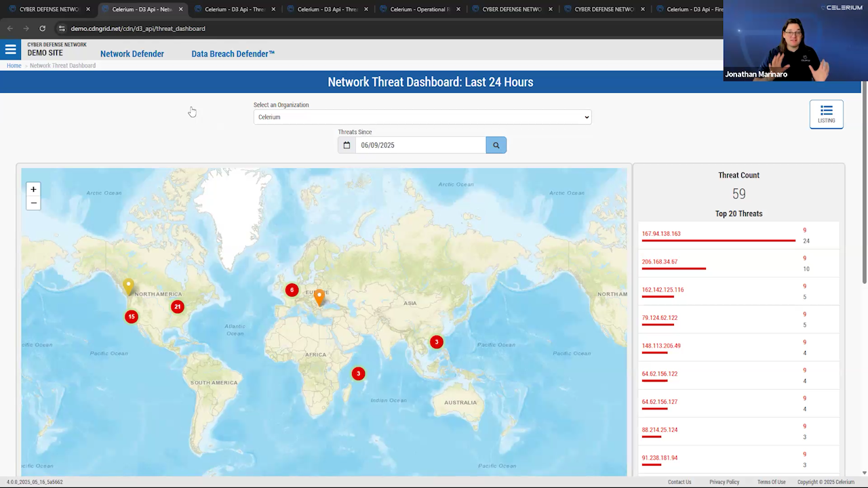Select threat IP 206.168.34.67
This screenshot has height=488, width=868.
pyautogui.click(x=660, y=262)
